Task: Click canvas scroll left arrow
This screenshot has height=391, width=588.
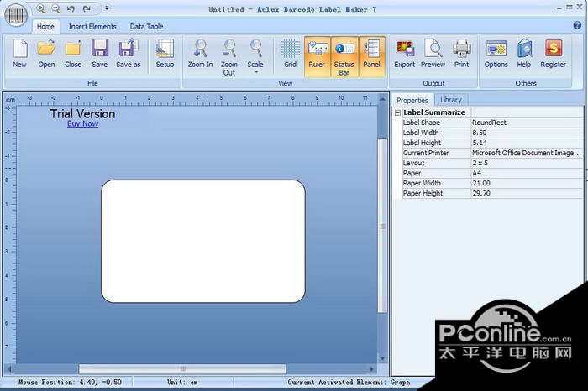Action: [x=10, y=369]
